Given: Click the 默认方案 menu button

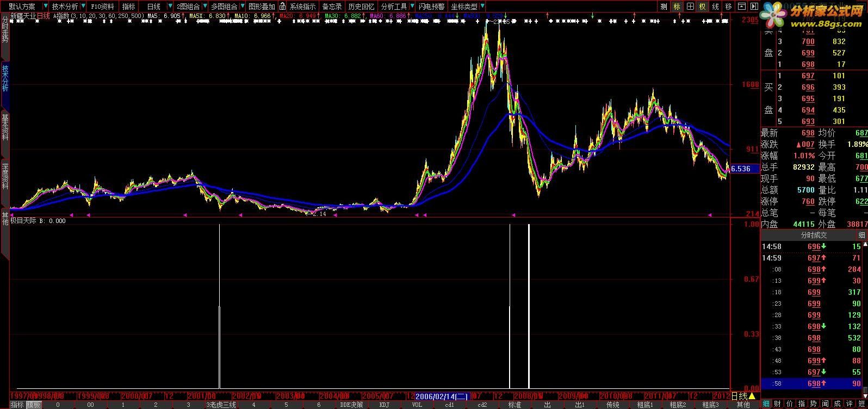Looking at the screenshot, I should pyautogui.click(x=22, y=7).
